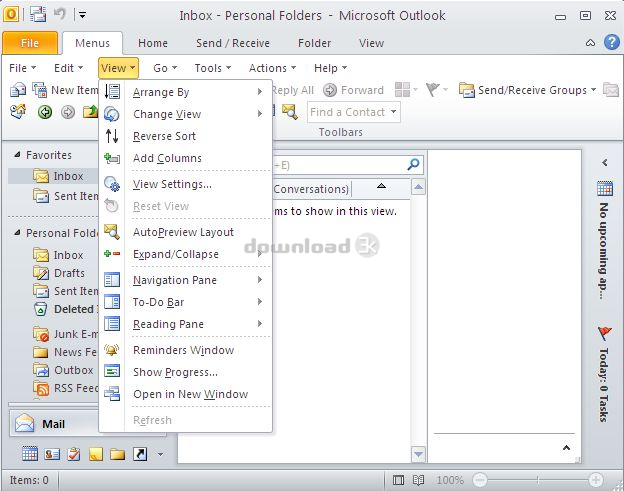Open the Help dropdown menu

click(x=330, y=68)
